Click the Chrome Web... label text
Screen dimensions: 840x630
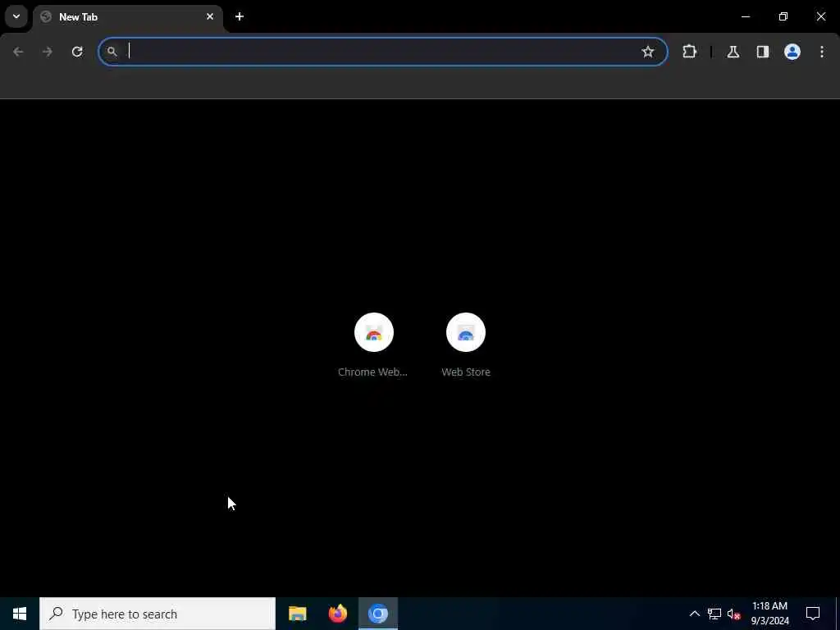point(372,372)
